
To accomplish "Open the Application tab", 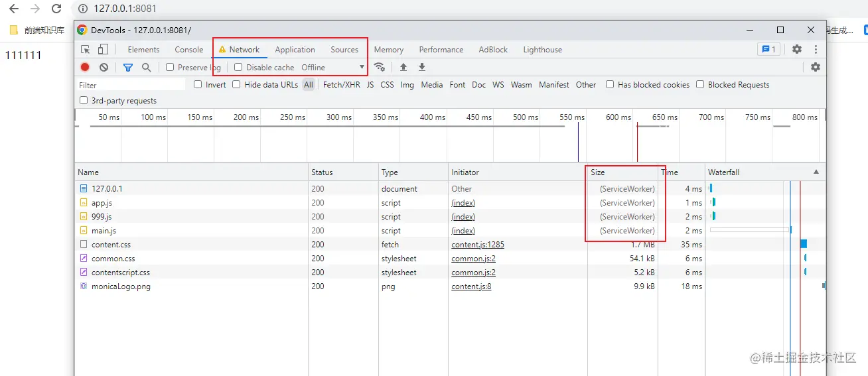I will 295,50.
